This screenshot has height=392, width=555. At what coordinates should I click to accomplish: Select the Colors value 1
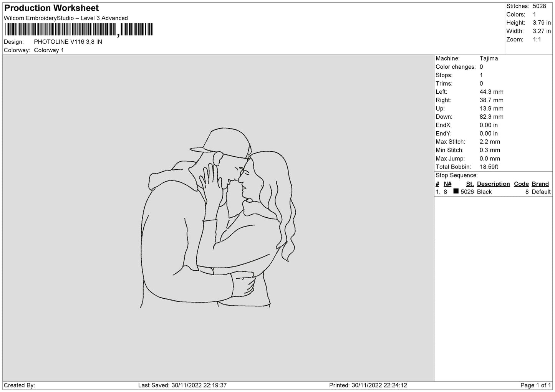tap(534, 15)
